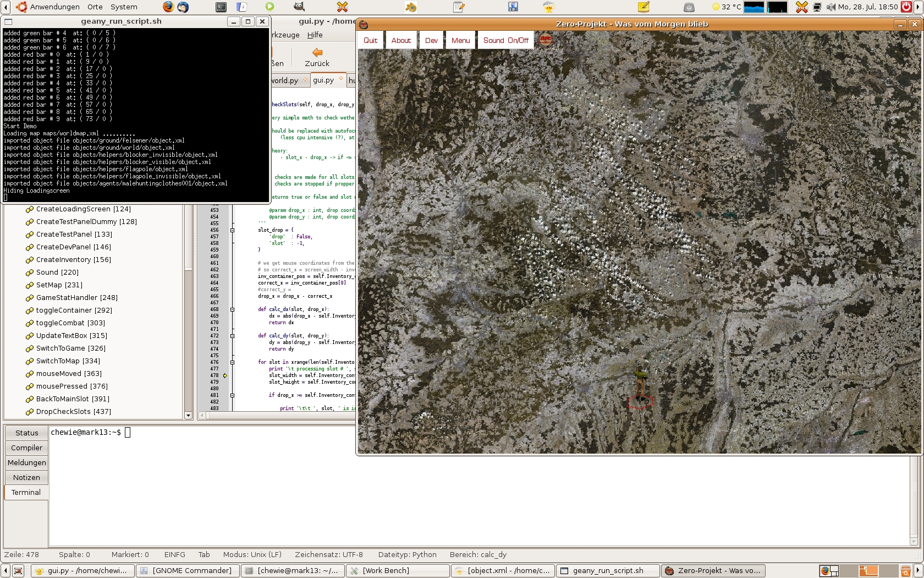Switch to geany_run_script.sh taskbar entry

click(608, 570)
